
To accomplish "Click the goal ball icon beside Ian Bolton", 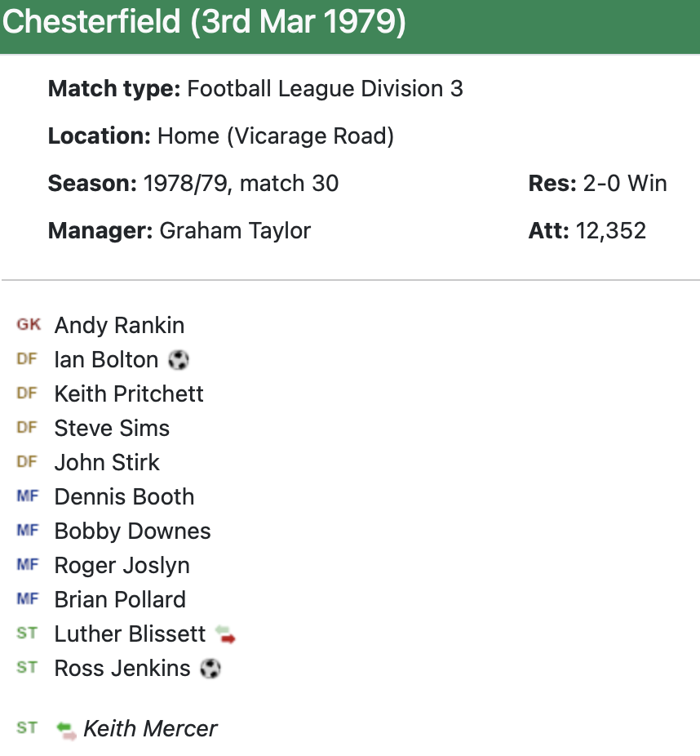I will 178,360.
